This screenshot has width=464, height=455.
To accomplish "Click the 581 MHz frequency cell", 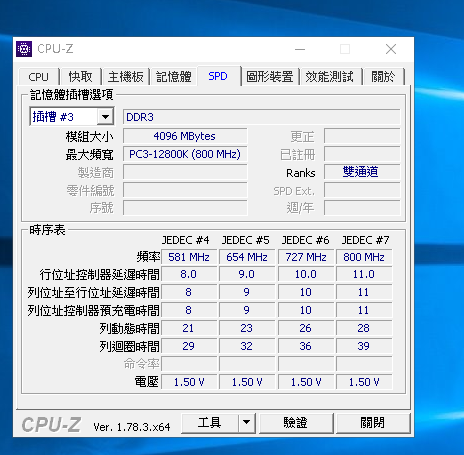I will point(189,257).
